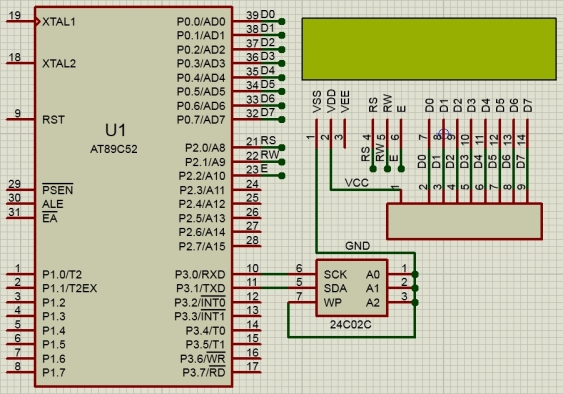Click the resistor pack below the LCD

click(x=464, y=221)
